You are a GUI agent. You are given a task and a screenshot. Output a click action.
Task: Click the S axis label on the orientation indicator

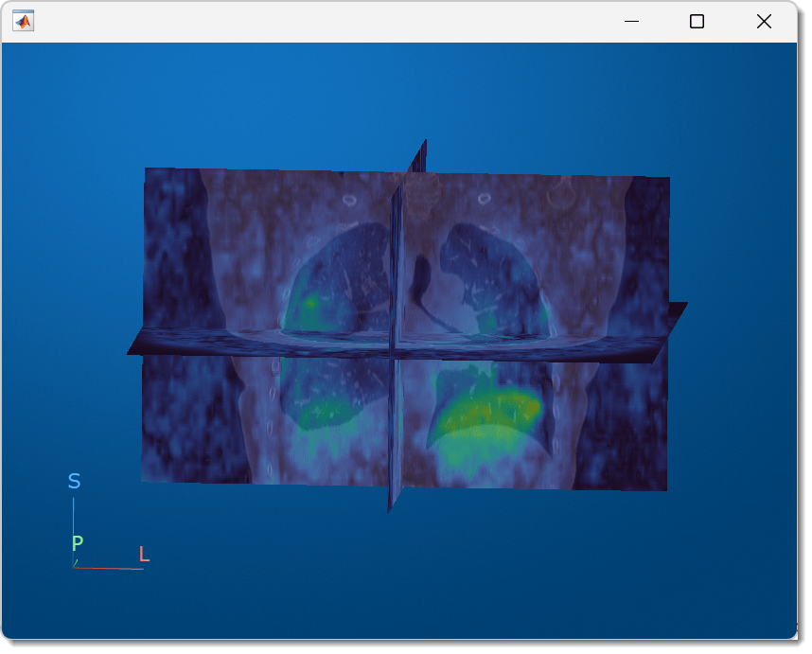(74, 481)
